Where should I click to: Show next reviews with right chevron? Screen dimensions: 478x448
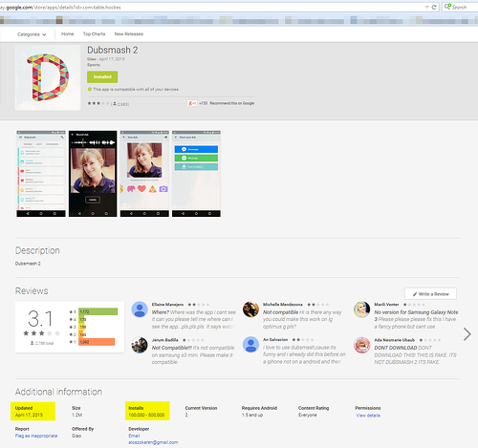[x=467, y=334]
